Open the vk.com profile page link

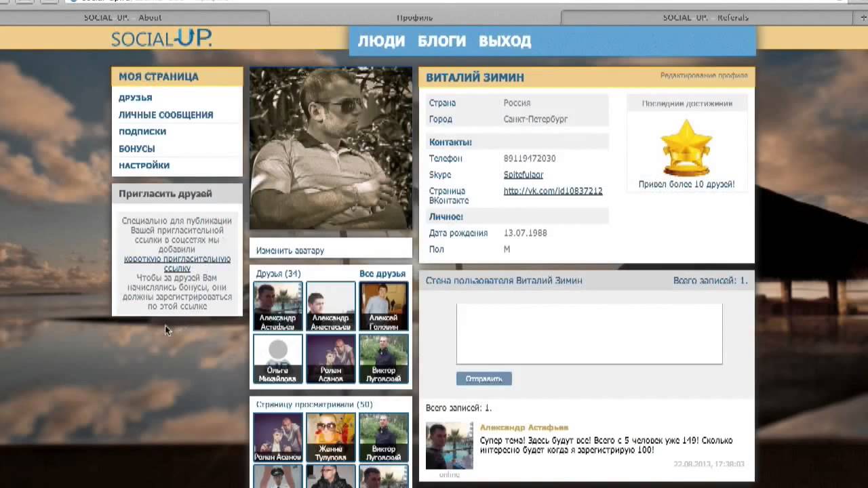pyautogui.click(x=553, y=191)
